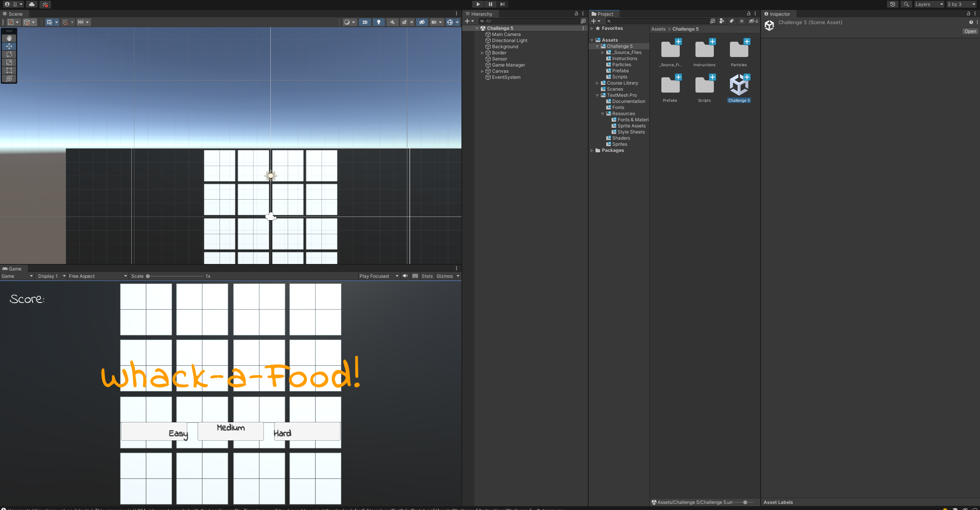The height and width of the screenshot is (510, 980).
Task: Click the Stats button in Game view
Action: coord(427,276)
